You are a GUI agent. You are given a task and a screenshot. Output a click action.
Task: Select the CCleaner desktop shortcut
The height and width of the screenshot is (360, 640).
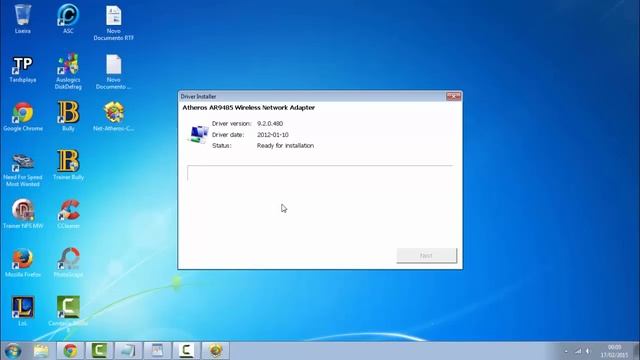(x=69, y=213)
